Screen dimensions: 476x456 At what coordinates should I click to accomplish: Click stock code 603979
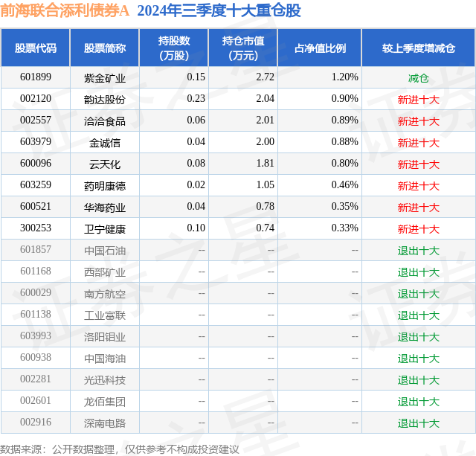click(x=36, y=142)
